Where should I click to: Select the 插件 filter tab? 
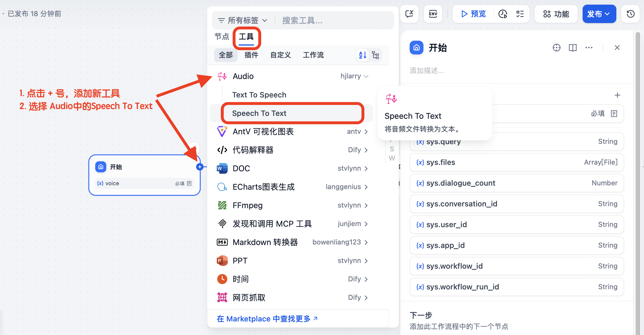click(x=251, y=55)
